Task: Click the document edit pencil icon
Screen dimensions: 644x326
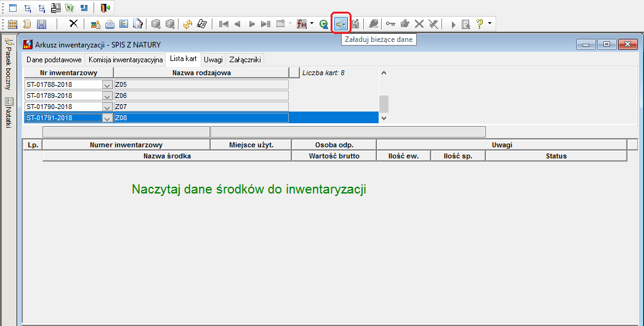Action: tap(137, 24)
